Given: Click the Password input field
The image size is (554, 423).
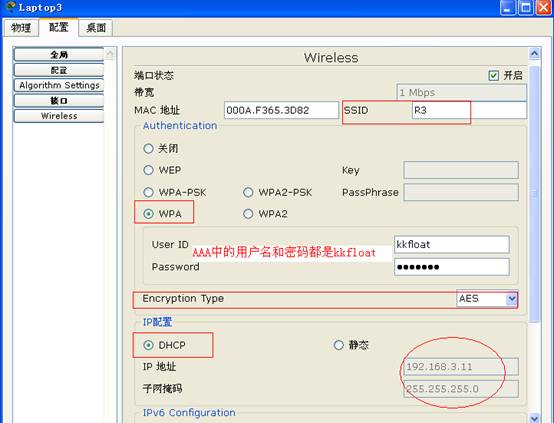Looking at the screenshot, I should pyautogui.click(x=452, y=267).
